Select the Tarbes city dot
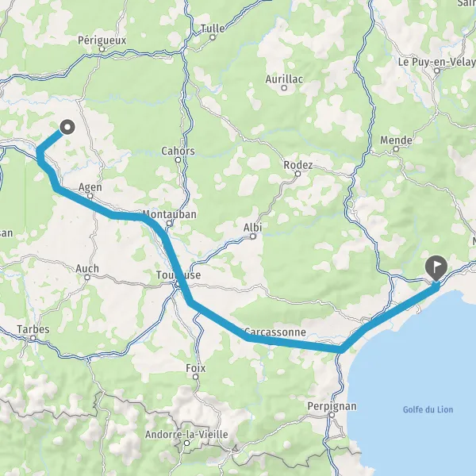 point(33,338)
